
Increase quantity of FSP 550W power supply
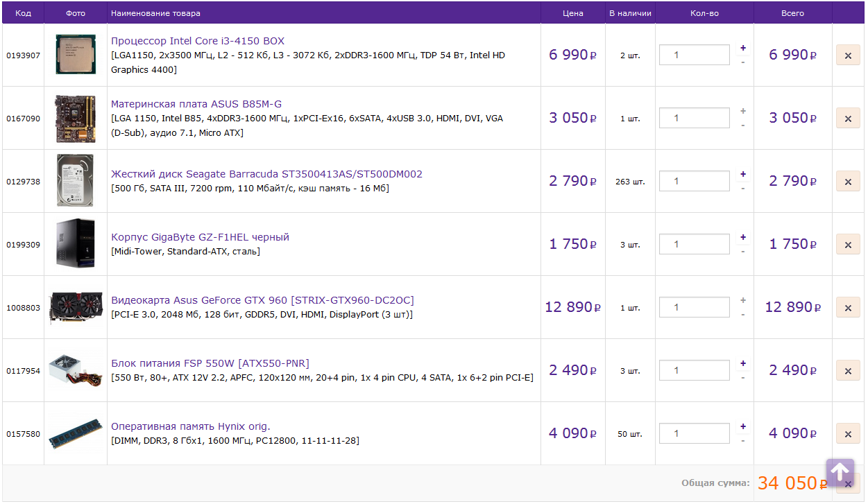(743, 363)
